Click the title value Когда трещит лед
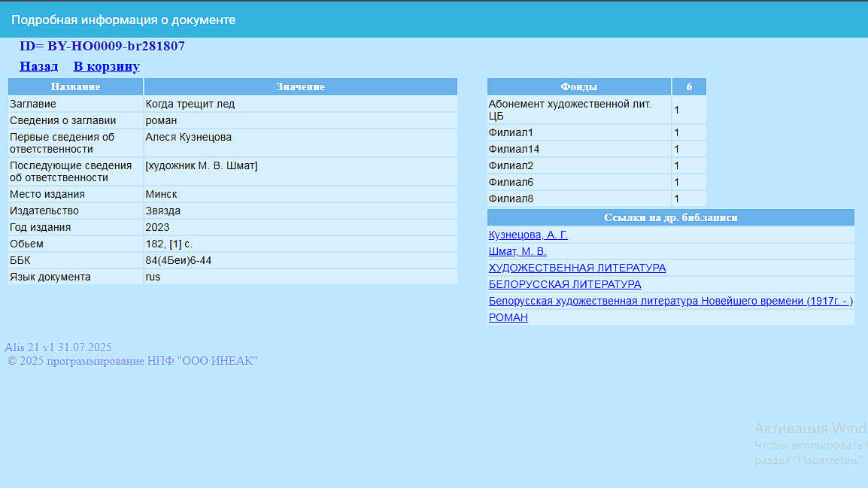 (x=190, y=104)
